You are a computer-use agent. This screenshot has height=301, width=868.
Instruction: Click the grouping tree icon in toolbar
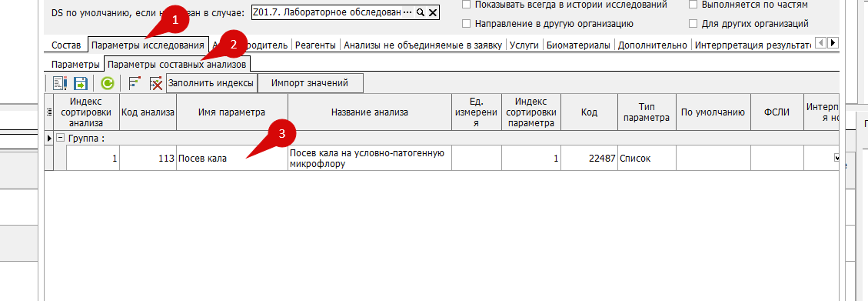[135, 83]
